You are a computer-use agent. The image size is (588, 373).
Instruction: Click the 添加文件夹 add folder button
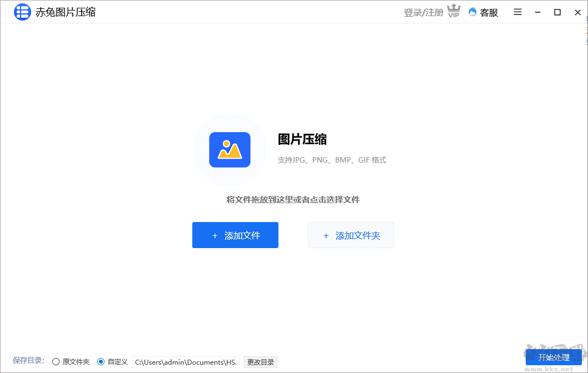point(351,235)
